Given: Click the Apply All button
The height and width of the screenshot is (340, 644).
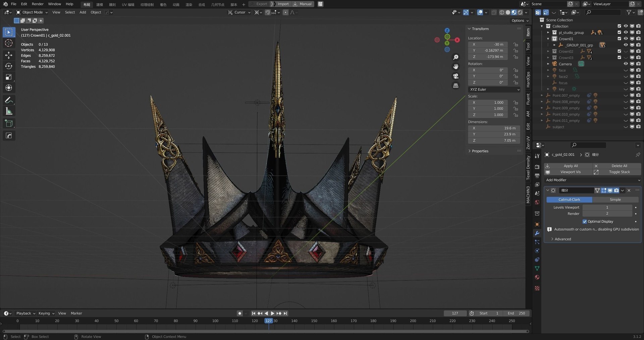Looking at the screenshot, I should click(568, 166).
